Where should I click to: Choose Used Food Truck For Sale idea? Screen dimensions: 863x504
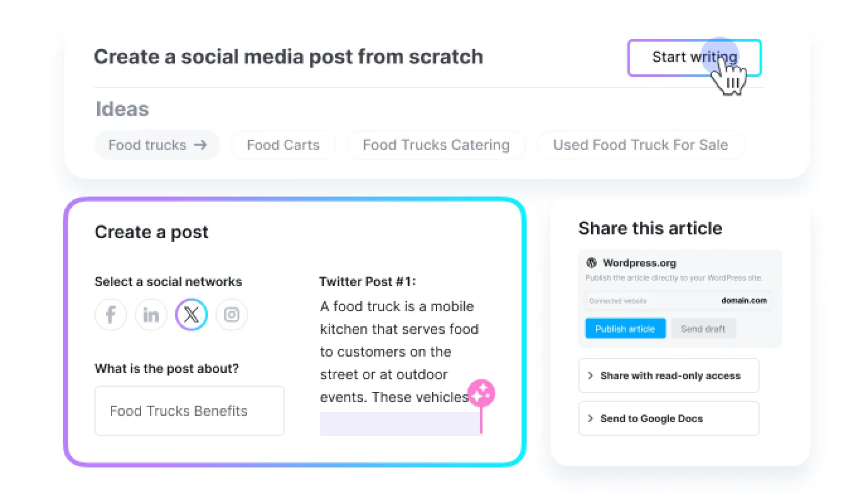640,145
